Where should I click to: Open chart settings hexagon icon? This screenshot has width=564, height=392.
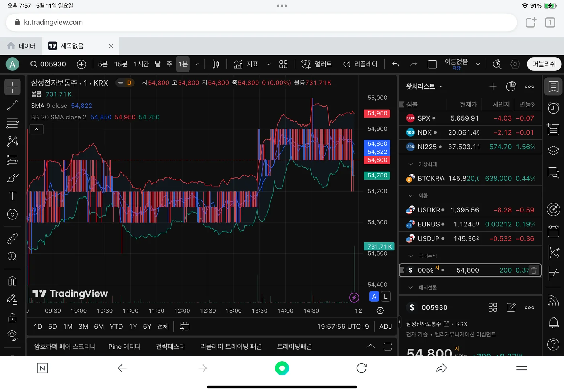coord(515,64)
